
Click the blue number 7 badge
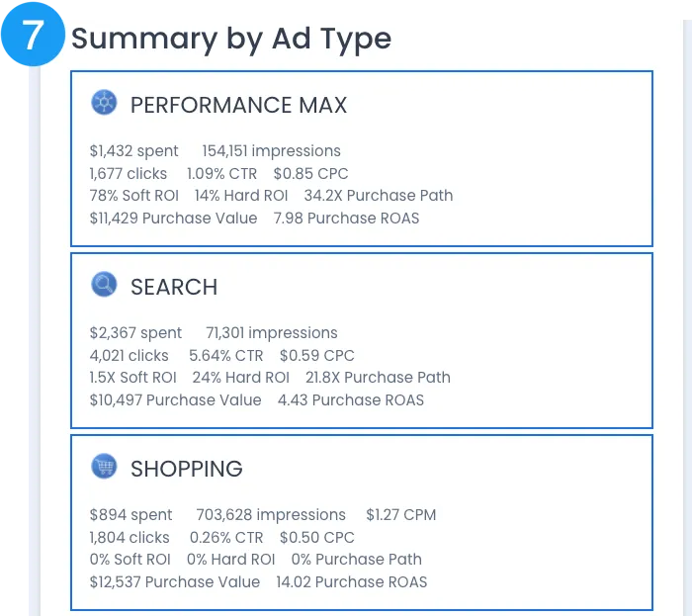[x=32, y=36]
